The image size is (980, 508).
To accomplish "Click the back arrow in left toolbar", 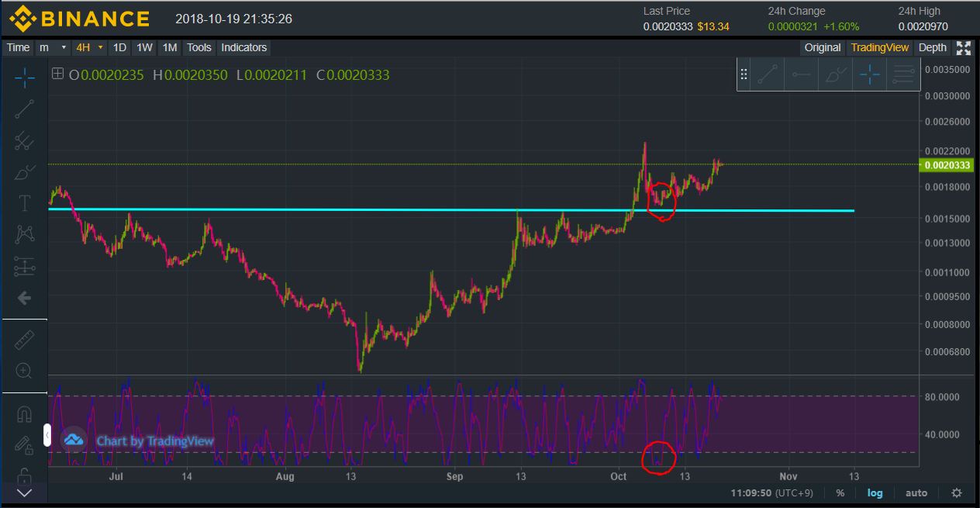I will tap(24, 298).
